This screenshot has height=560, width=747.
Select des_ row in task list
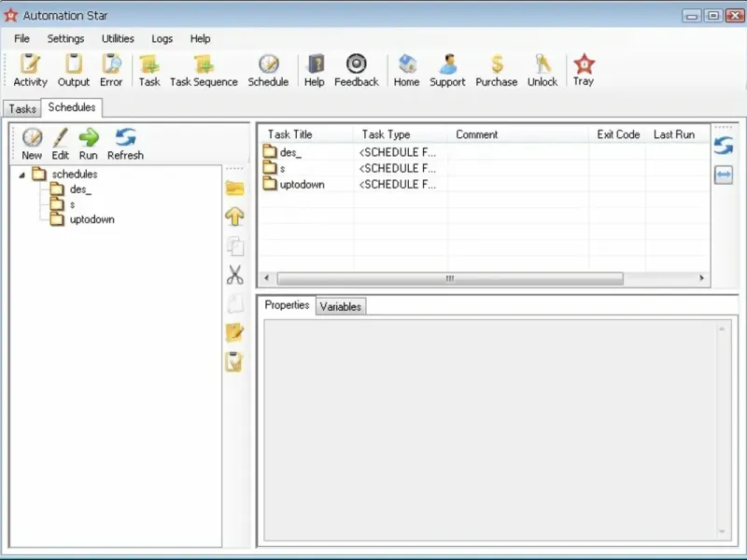[x=485, y=152]
